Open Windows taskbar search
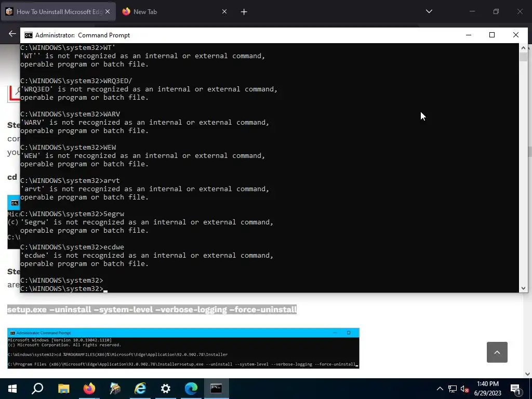 pyautogui.click(x=37, y=389)
